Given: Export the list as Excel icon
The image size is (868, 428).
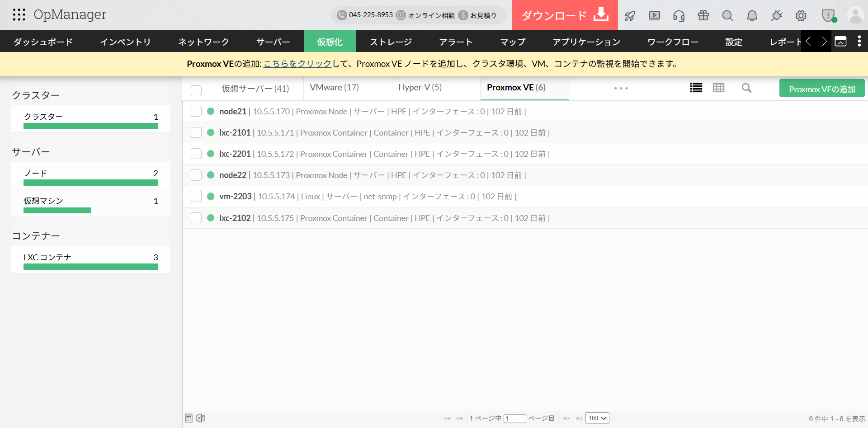Looking at the screenshot, I should [201, 418].
